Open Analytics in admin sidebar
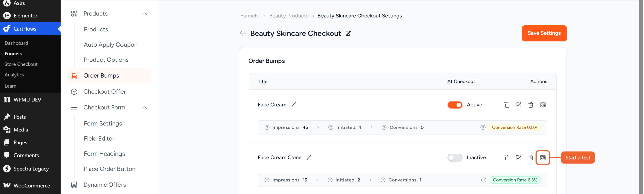The height and width of the screenshot is (194, 644). tap(14, 75)
